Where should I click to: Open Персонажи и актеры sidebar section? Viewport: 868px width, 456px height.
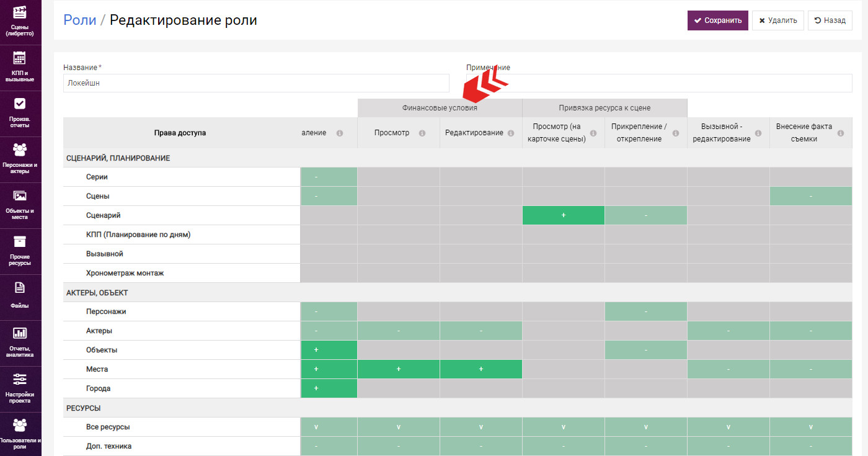(x=20, y=159)
